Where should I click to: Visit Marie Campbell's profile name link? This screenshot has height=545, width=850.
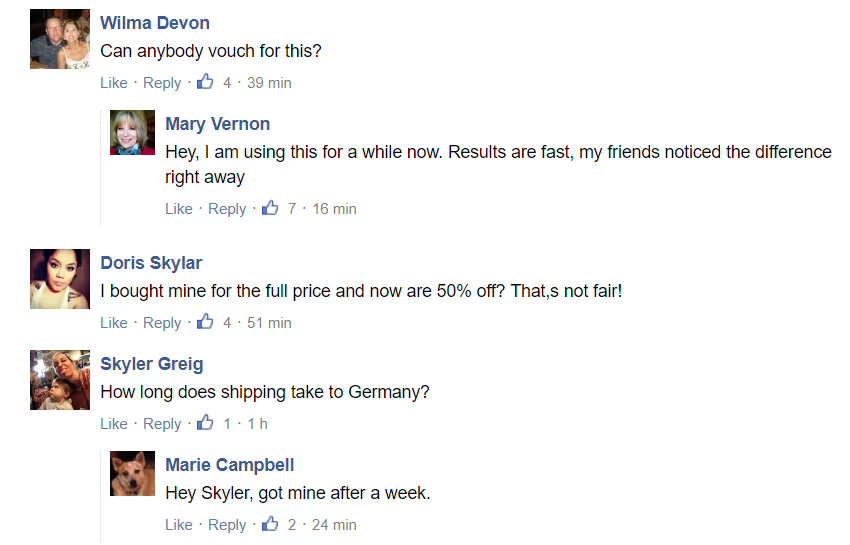coord(229,465)
